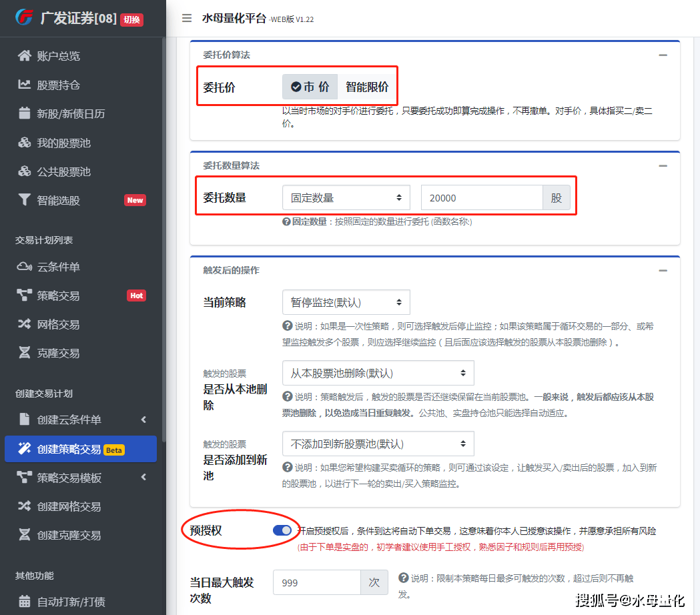Viewport: 700px width, 615px height.
Task: Open the 当前策略 dropdown showing 暂停监控
Action: pyautogui.click(x=346, y=302)
